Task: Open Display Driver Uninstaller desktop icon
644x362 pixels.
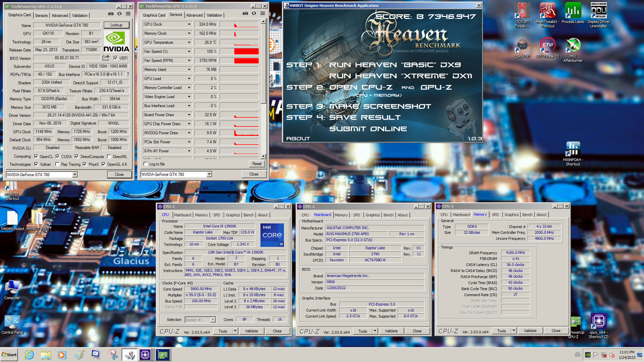Action: point(598,15)
